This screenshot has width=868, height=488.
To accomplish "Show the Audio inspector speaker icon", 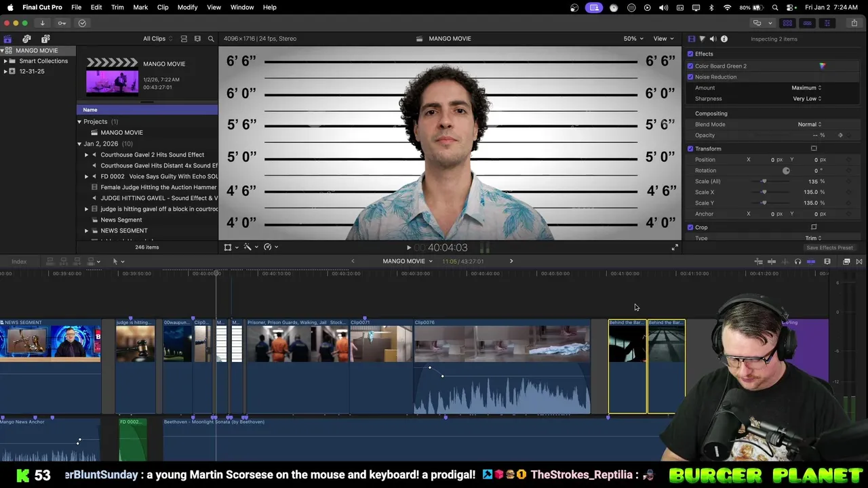I will point(713,39).
